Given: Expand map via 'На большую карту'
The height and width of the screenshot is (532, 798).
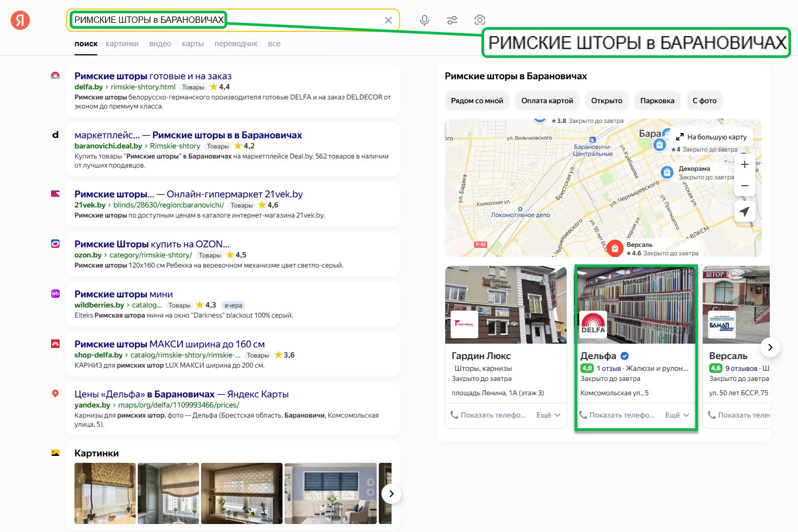Looking at the screenshot, I should click(x=711, y=137).
